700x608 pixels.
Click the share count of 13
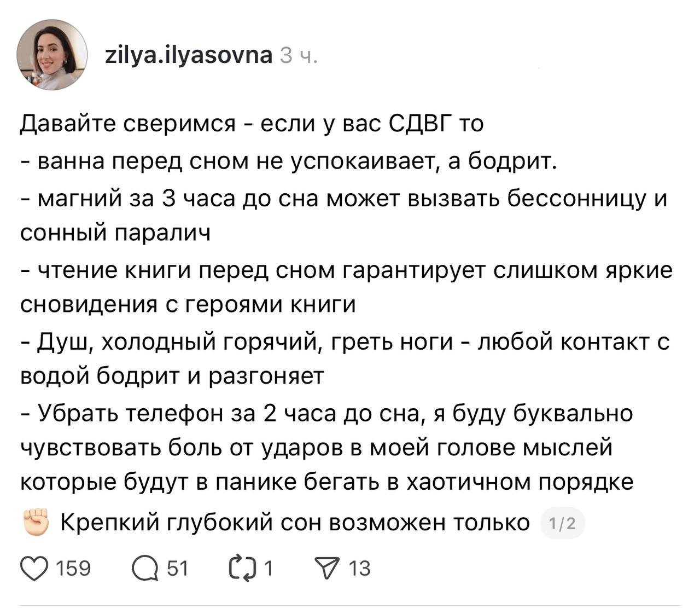359,569
